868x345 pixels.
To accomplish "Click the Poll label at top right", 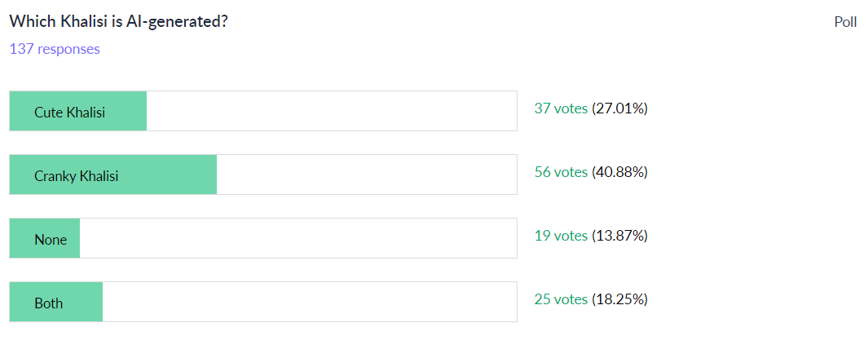I will pos(845,22).
